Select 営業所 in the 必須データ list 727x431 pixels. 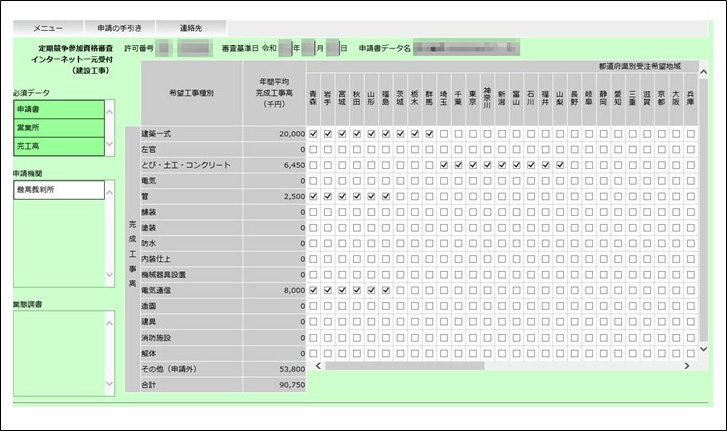click(x=59, y=127)
